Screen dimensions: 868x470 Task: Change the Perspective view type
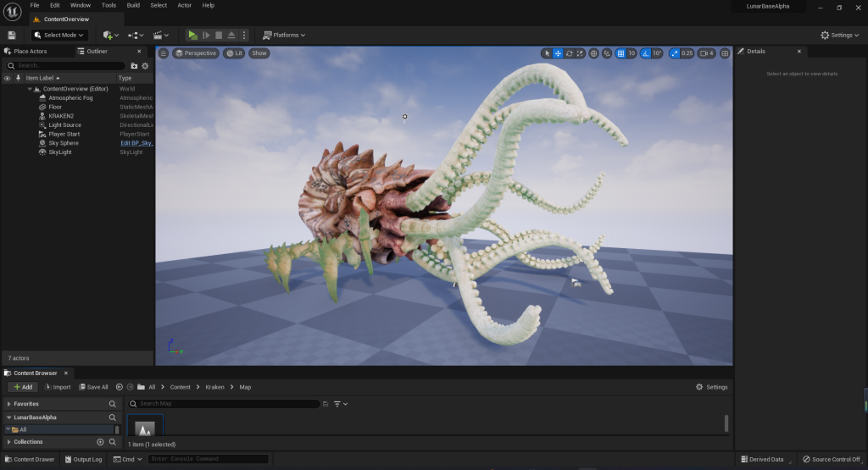(196, 53)
